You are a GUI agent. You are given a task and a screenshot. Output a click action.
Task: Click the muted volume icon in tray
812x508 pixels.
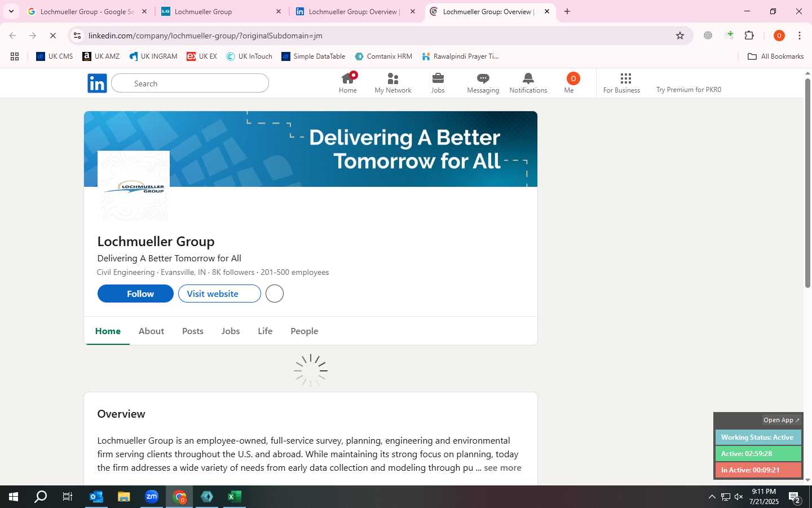point(739,497)
